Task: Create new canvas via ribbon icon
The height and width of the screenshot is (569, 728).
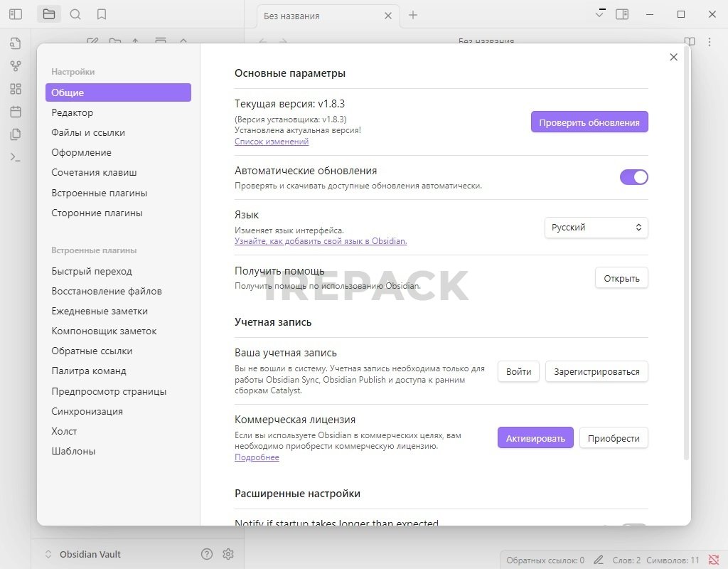Action: coord(16,89)
